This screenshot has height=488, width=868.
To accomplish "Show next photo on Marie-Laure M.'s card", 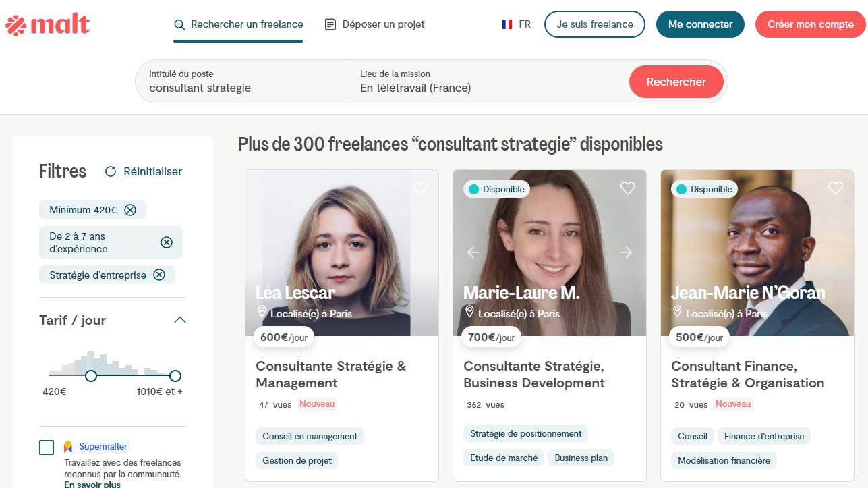I will coord(627,252).
